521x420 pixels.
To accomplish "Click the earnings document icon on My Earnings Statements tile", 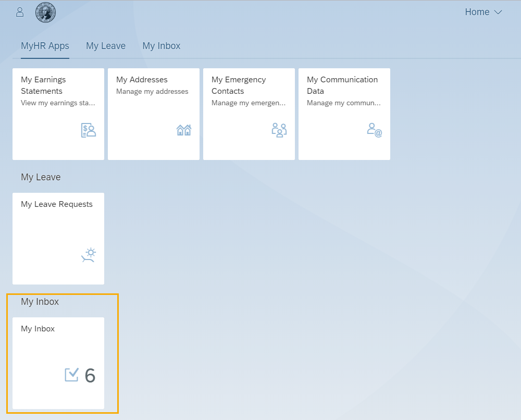I will (x=88, y=130).
